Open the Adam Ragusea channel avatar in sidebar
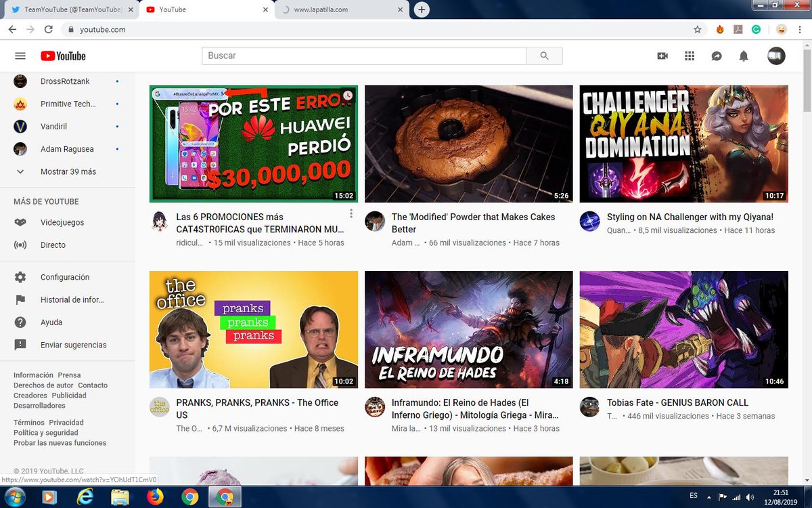 (20, 149)
